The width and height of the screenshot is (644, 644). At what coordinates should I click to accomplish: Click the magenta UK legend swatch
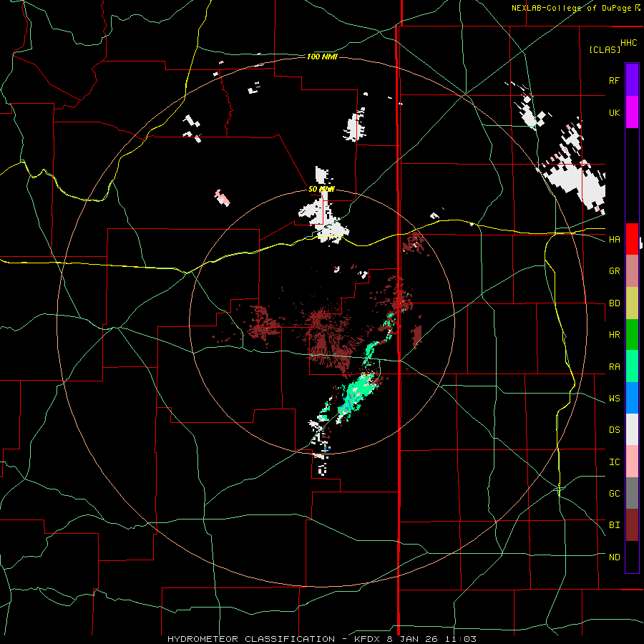point(632,112)
